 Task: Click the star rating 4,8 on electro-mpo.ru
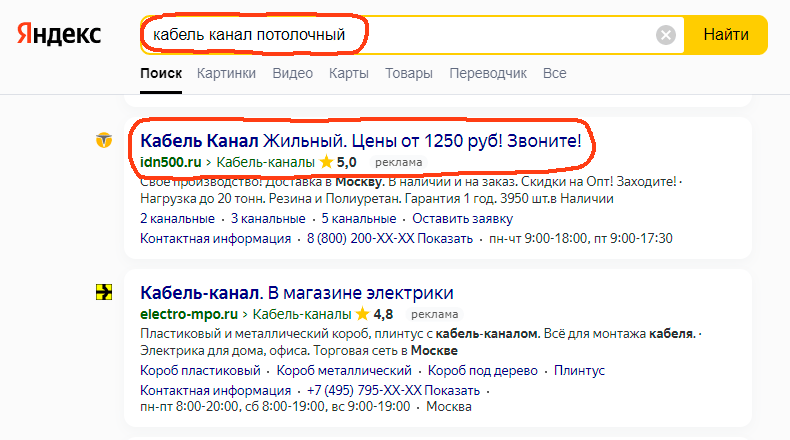coord(374,315)
